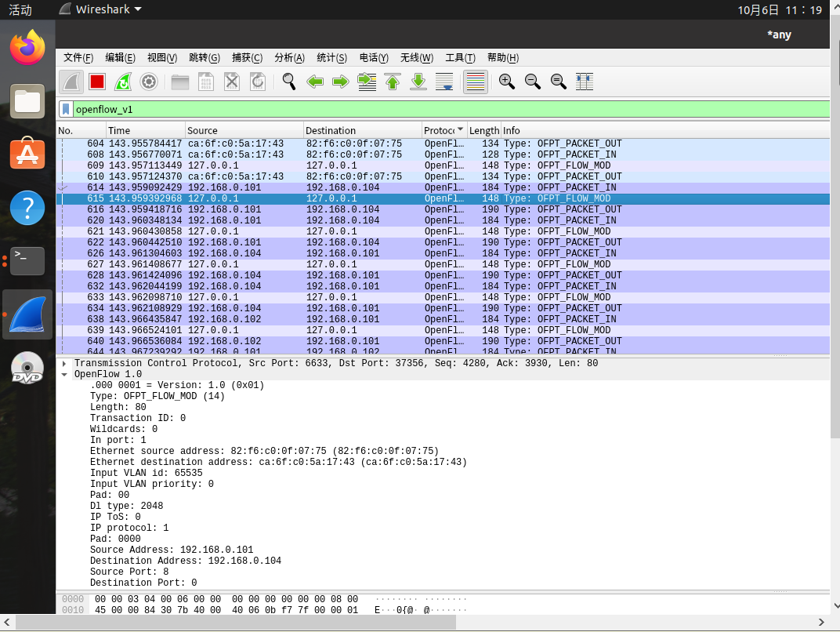This screenshot has height=632, width=840.
Task: Sort packets by Time column
Action: pos(145,130)
